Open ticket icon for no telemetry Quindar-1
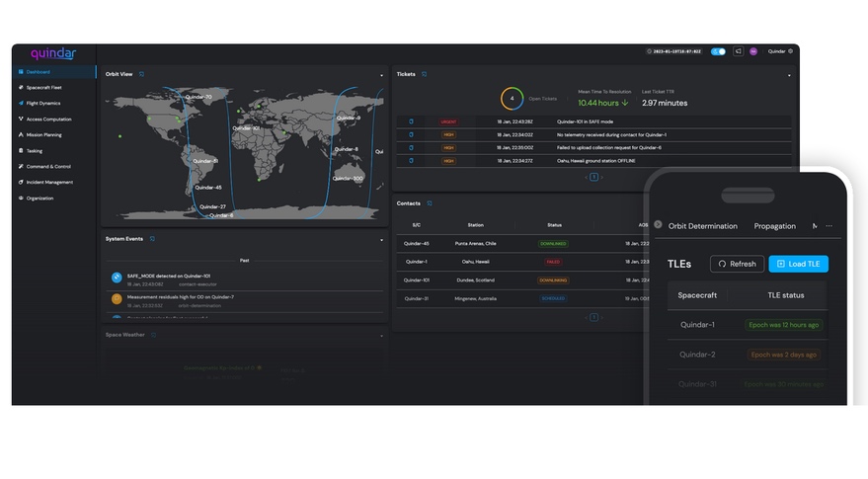 click(411, 134)
